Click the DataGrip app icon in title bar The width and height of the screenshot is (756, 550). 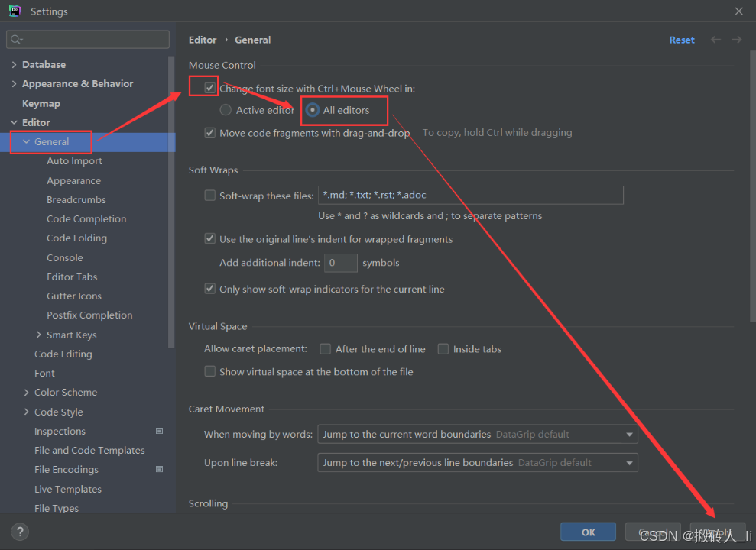click(x=15, y=11)
